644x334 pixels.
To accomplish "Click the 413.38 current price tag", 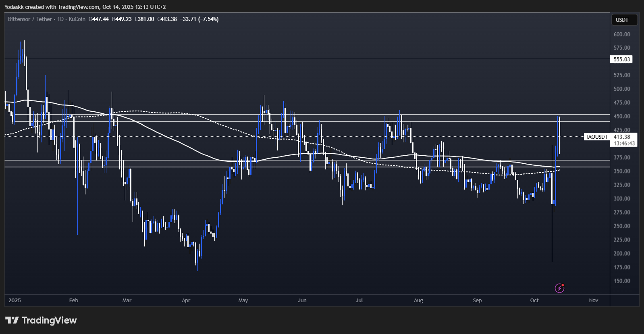I will pyautogui.click(x=622, y=137).
